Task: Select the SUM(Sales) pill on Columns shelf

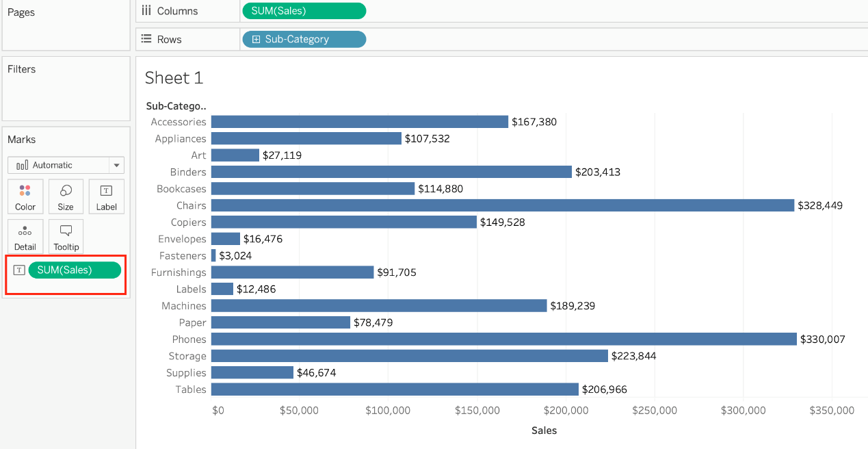Action: point(304,11)
